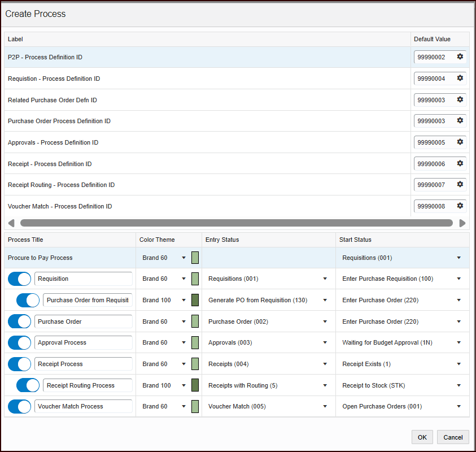476x452 pixels.
Task: Click the green color swatch beside Procure to Pay
Action: point(195,258)
